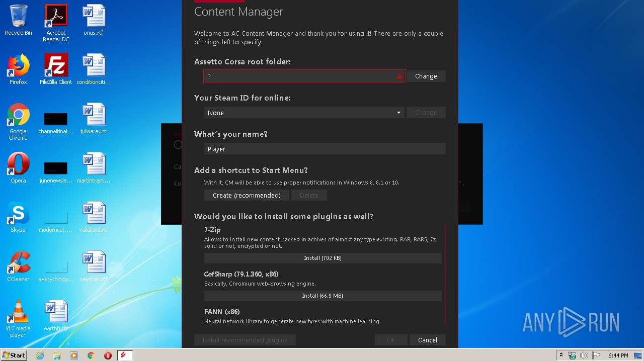Click the 7-Zip plugin title

pyautogui.click(x=212, y=230)
